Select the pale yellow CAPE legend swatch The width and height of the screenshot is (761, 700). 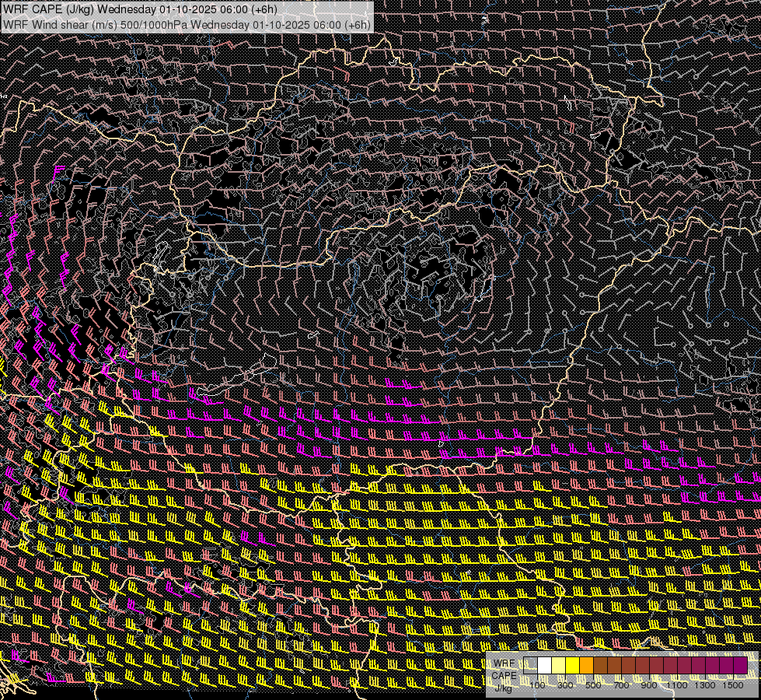(x=559, y=665)
